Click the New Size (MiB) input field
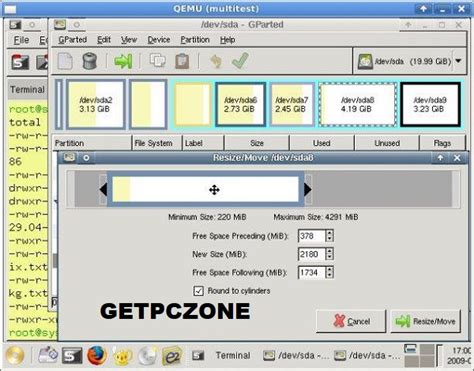474x371 pixels. pyautogui.click(x=311, y=254)
